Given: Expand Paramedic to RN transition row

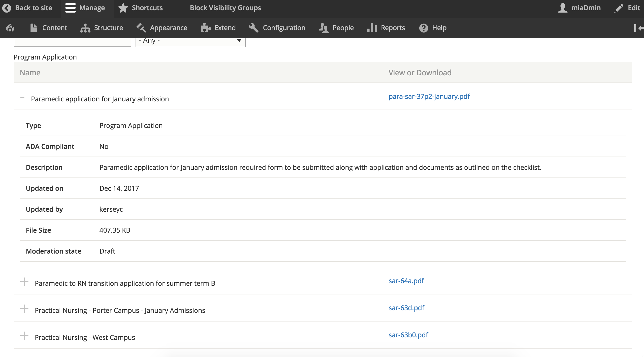Looking at the screenshot, I should pos(24,282).
